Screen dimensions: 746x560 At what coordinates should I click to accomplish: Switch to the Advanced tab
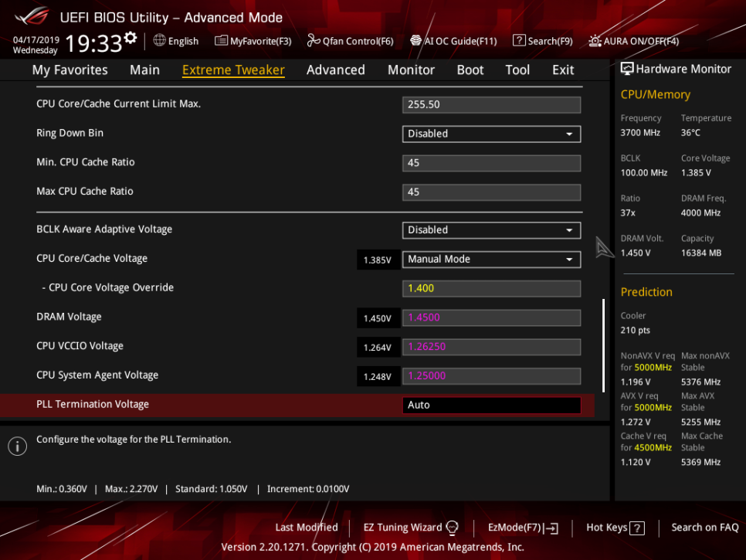(335, 70)
